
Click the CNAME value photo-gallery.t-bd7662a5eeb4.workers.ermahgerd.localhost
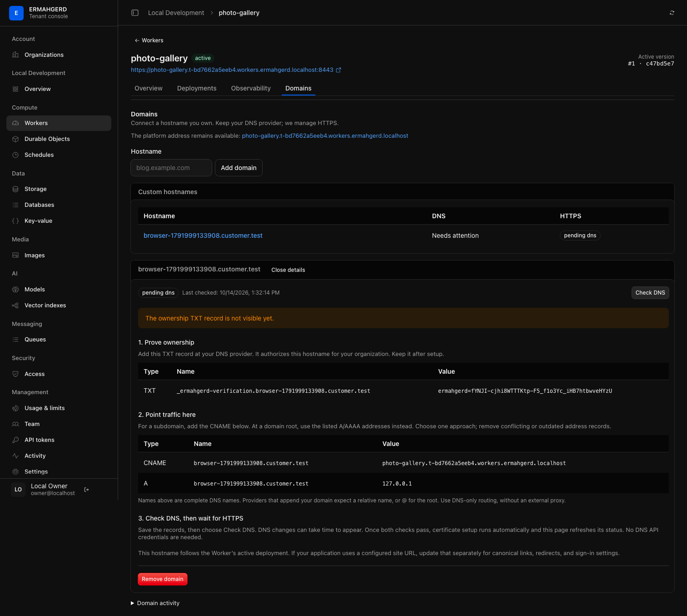click(x=474, y=463)
